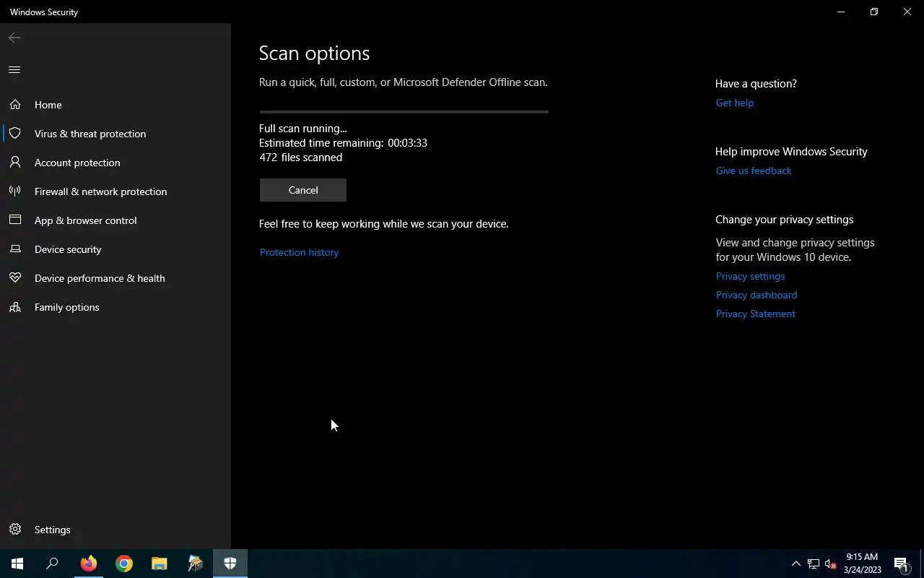Screen dimensions: 924x578
Task: Launch Firefox from the taskbar
Action: [x=89, y=564]
